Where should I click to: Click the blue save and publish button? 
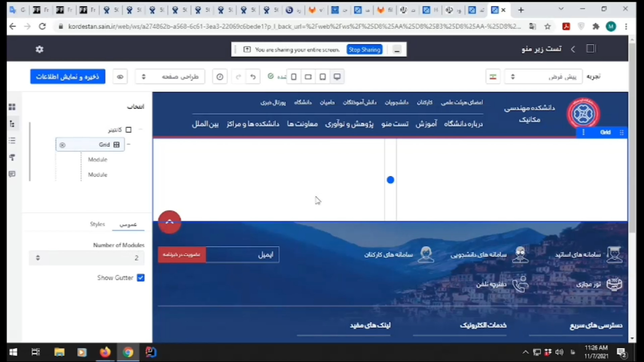coord(68,77)
